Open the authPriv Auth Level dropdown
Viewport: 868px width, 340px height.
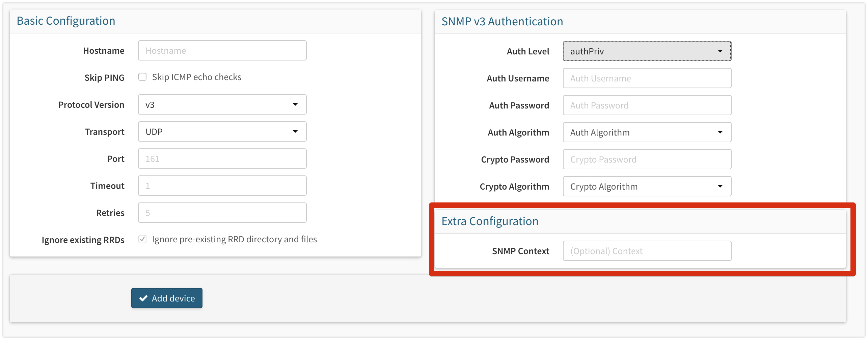pyautogui.click(x=647, y=51)
